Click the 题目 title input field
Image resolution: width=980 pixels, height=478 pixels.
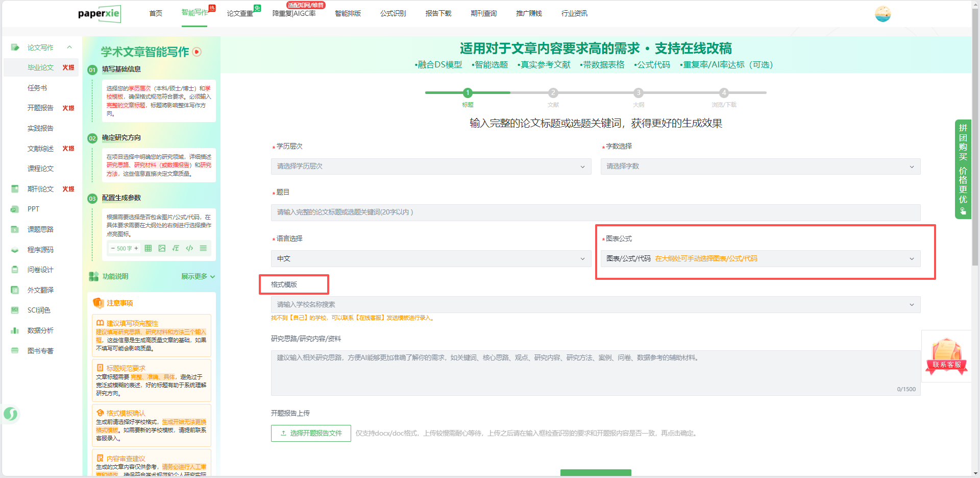(x=595, y=212)
